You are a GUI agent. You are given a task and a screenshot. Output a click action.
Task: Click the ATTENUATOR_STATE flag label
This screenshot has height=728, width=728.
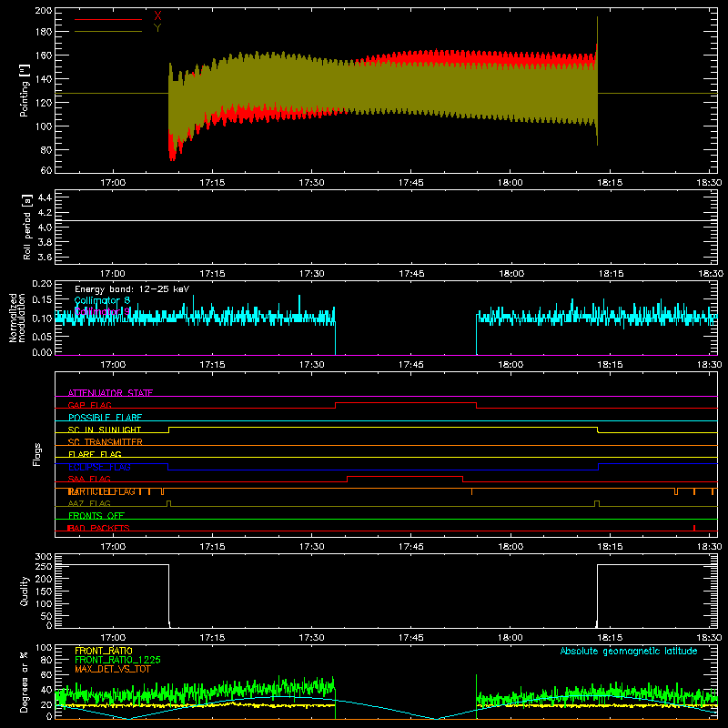[x=110, y=393]
